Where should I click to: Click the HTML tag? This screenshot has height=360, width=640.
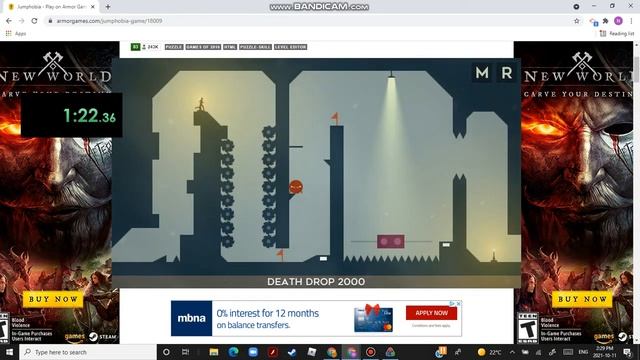(x=230, y=47)
